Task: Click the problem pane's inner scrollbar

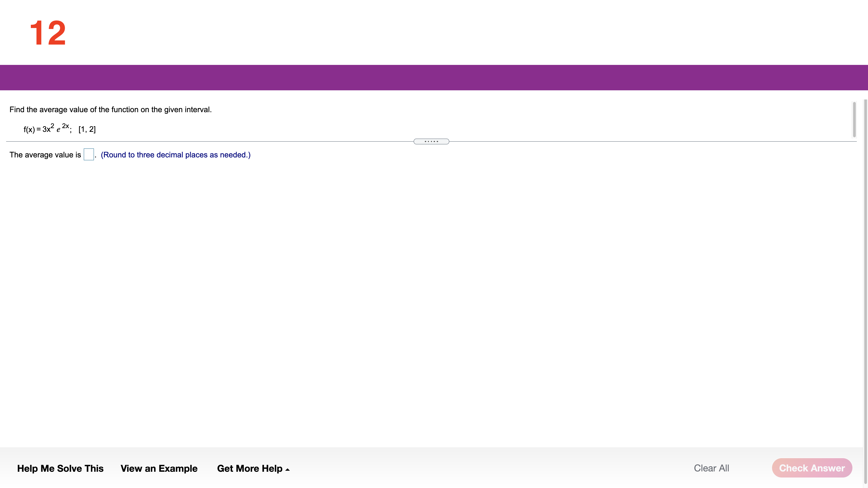Action: 854,120
